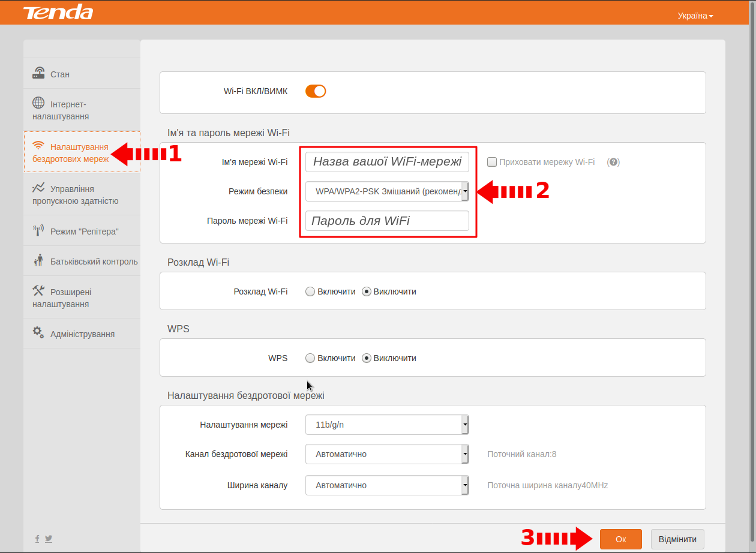The width and height of the screenshot is (756, 553).
Task: Click the tools icon for Розширені налаштування
Action: (38, 291)
